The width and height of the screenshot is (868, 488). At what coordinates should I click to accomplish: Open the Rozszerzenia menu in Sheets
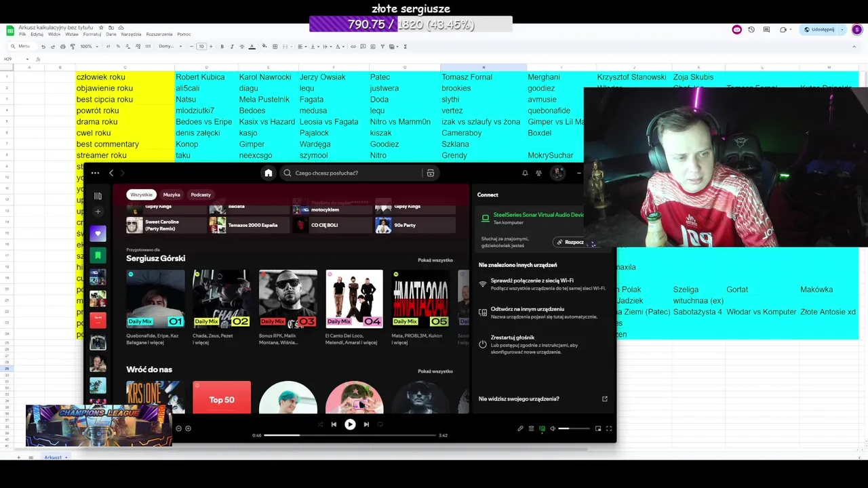(159, 34)
